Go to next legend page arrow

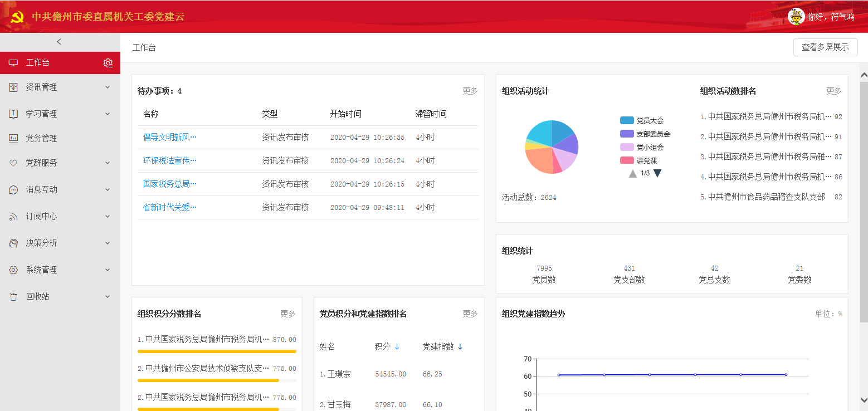(x=657, y=173)
